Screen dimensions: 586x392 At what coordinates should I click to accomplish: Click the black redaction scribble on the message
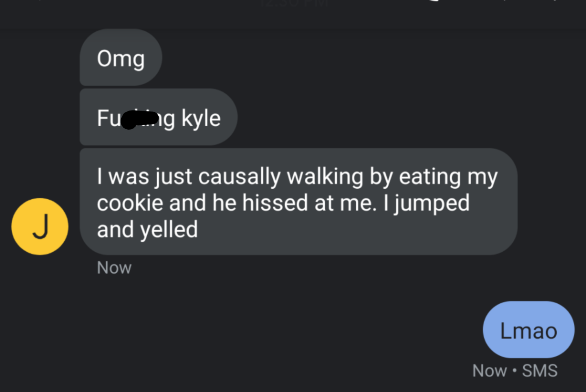point(139,119)
